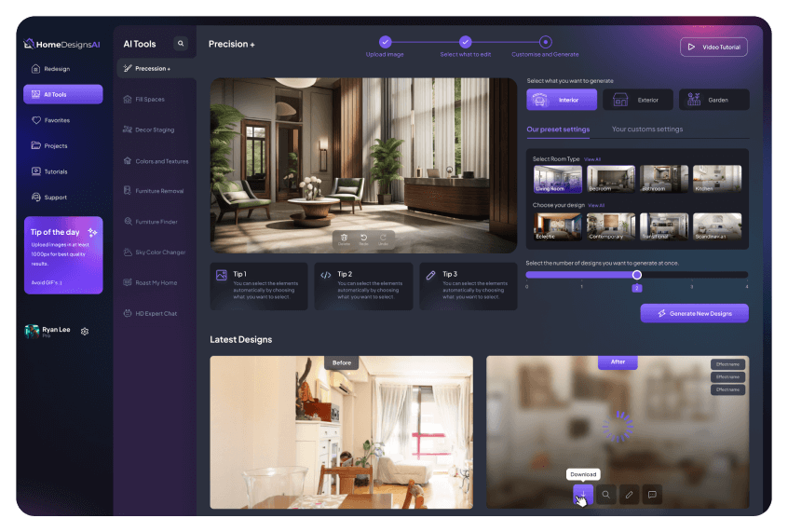Click the download arrow icon under After image

pyautogui.click(x=583, y=495)
